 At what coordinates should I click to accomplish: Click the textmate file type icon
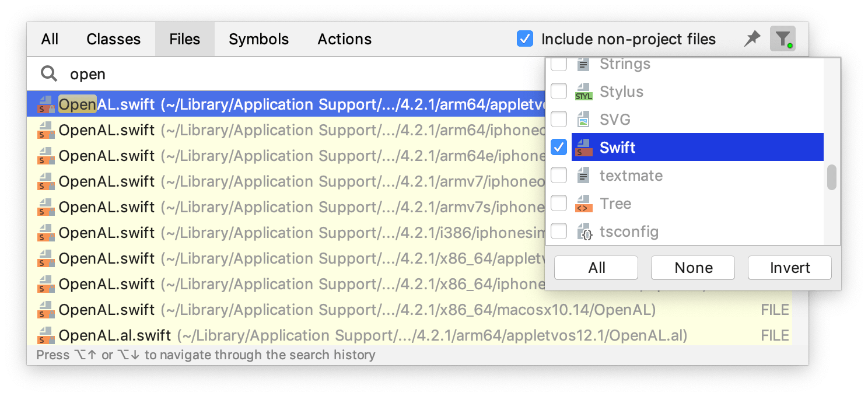pyautogui.click(x=583, y=176)
